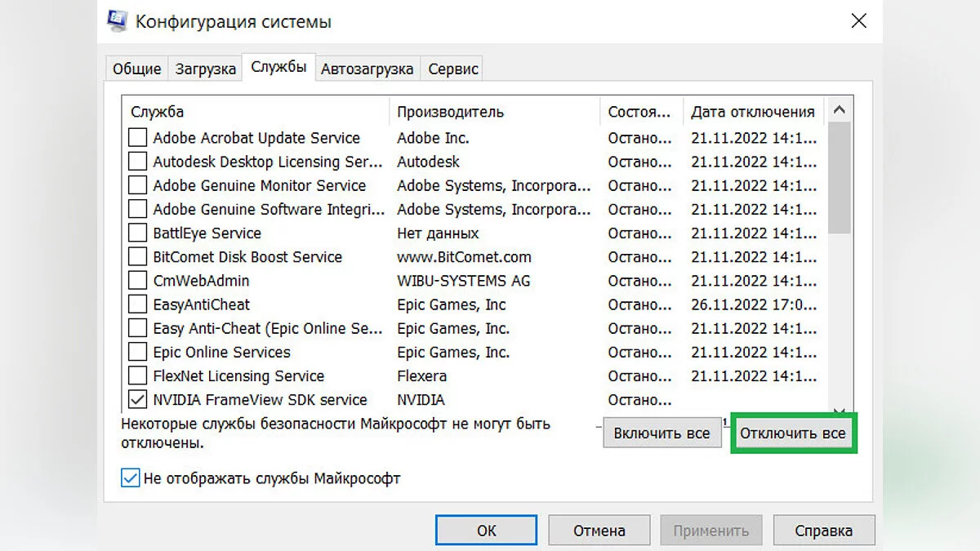Sort by Дата отключения column header
The height and width of the screenshot is (551, 980).
point(752,112)
